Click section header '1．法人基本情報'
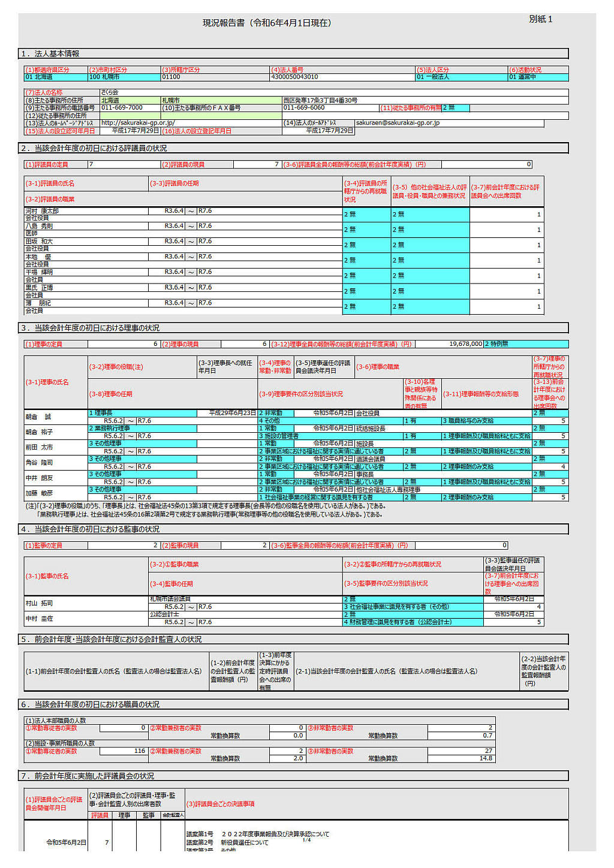The height and width of the screenshot is (868, 614). (51, 54)
